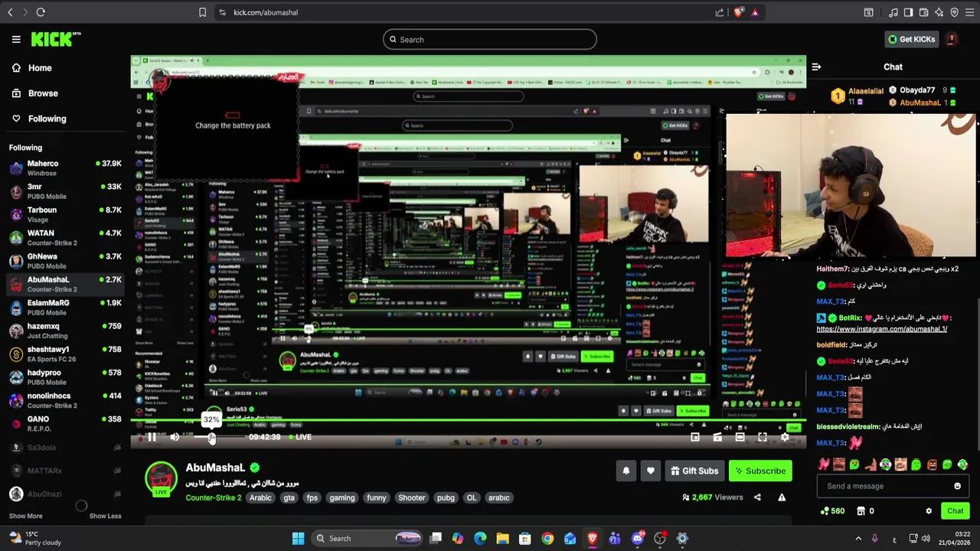Collapse Following list with Show Less
This screenshot has width=980, height=551.
[x=105, y=516]
